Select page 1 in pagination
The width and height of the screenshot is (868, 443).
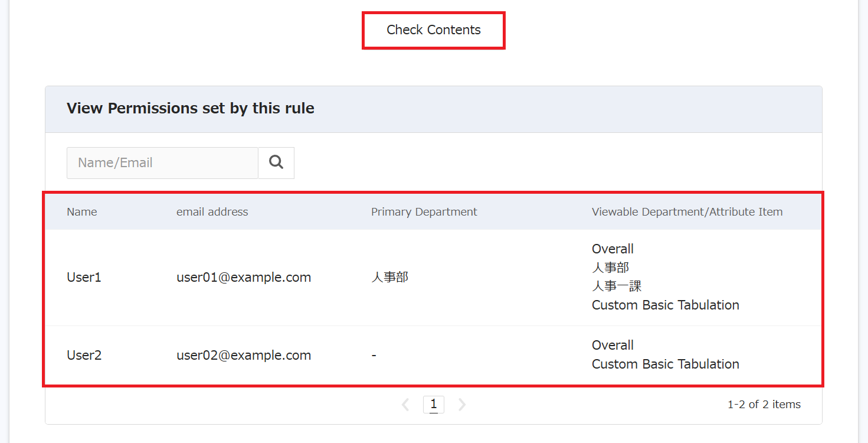tap(434, 404)
